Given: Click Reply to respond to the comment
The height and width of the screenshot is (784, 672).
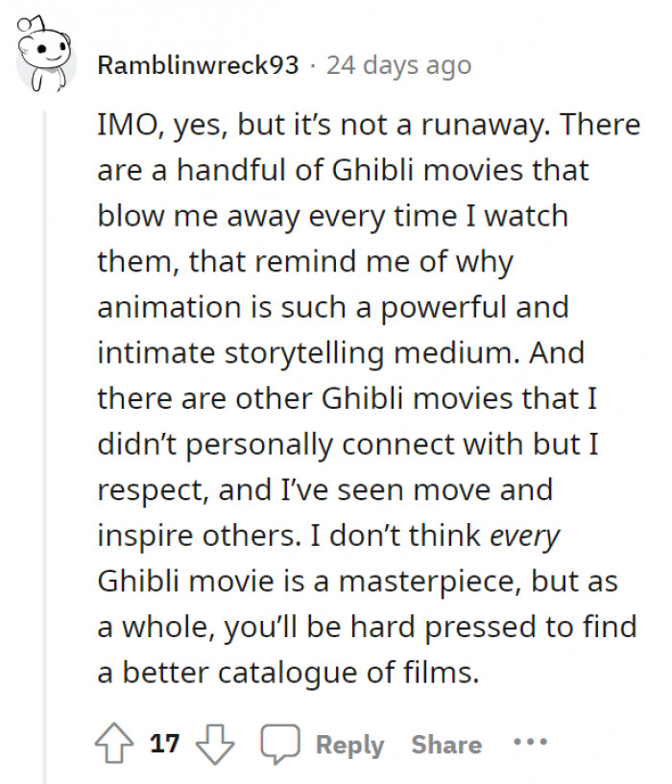Looking at the screenshot, I should click(x=349, y=743).
